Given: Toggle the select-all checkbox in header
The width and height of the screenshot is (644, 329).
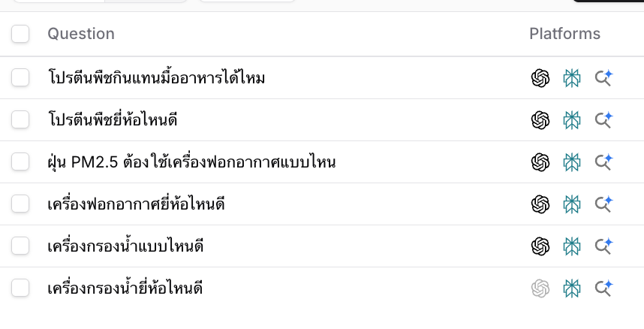Looking at the screenshot, I should [x=20, y=34].
